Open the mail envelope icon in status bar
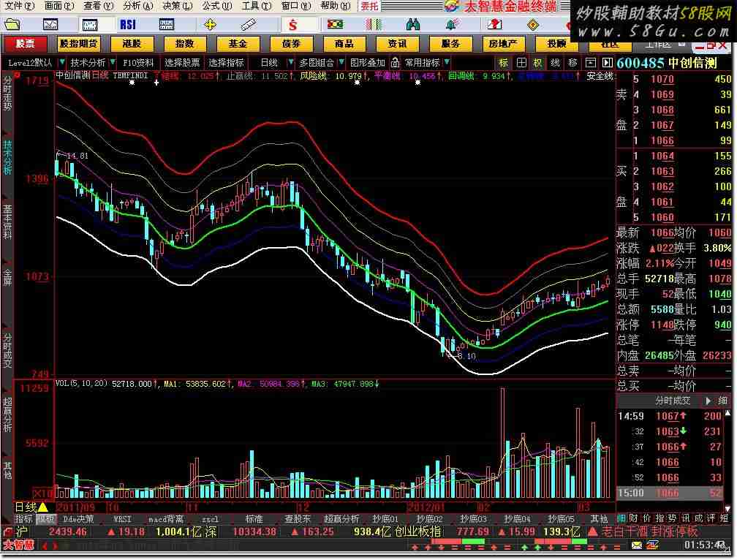The width and height of the screenshot is (737, 560). (636, 545)
